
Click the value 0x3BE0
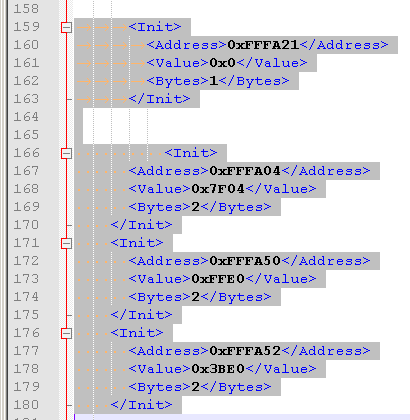click(218, 369)
